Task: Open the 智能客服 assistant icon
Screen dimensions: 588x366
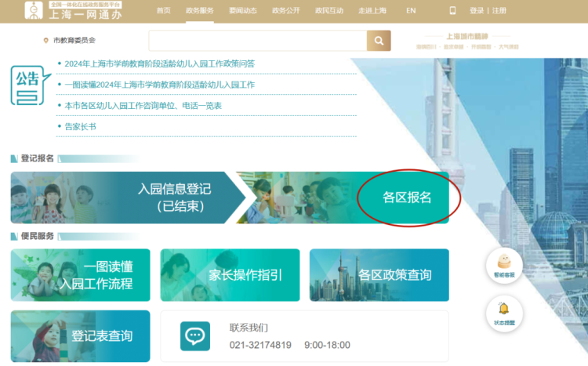Action: (x=503, y=263)
